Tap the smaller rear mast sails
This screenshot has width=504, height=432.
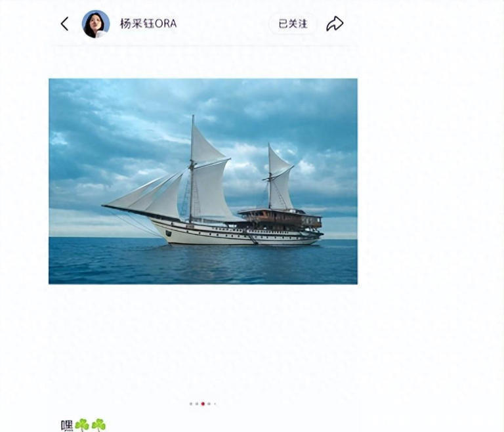tap(280, 180)
